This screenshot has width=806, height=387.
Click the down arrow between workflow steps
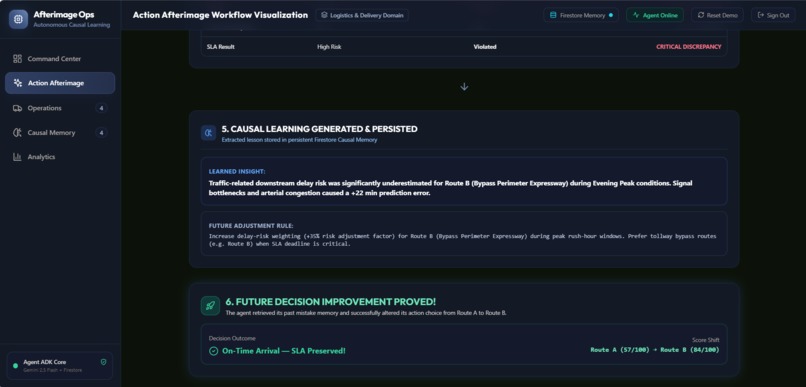pos(464,87)
